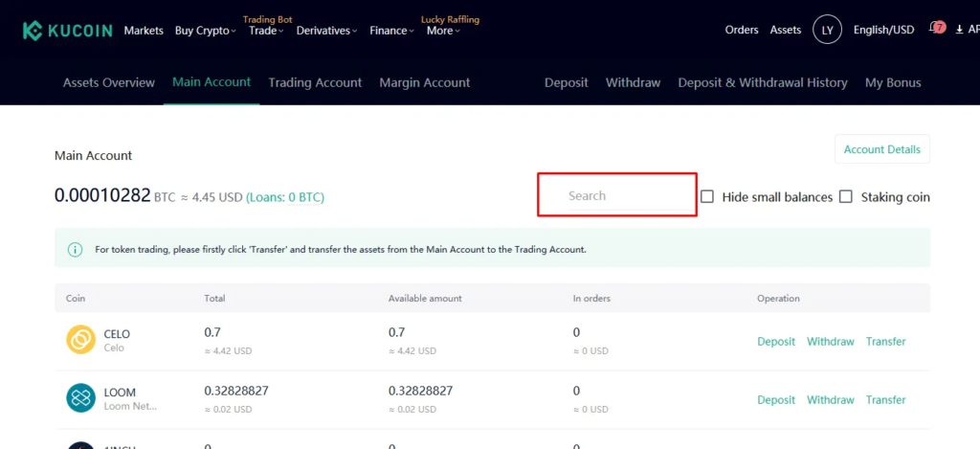Expand the Trade dropdown menu
This screenshot has width=980, height=449.
click(266, 30)
